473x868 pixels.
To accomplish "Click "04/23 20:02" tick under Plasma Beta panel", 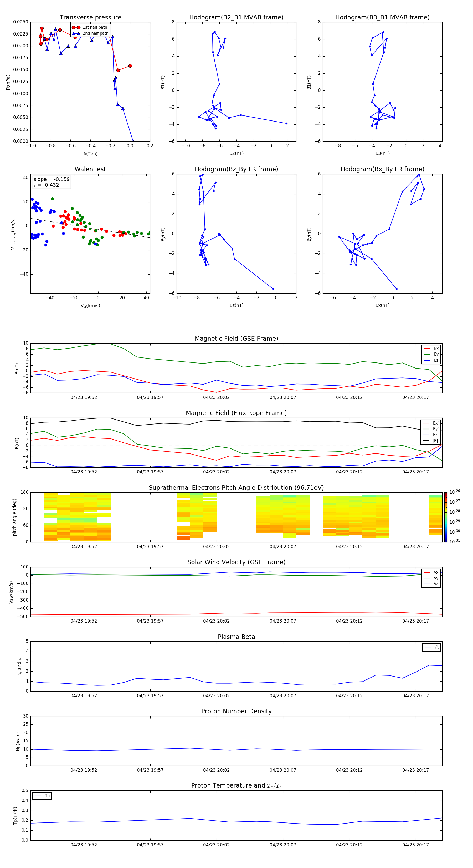I will (x=217, y=696).
